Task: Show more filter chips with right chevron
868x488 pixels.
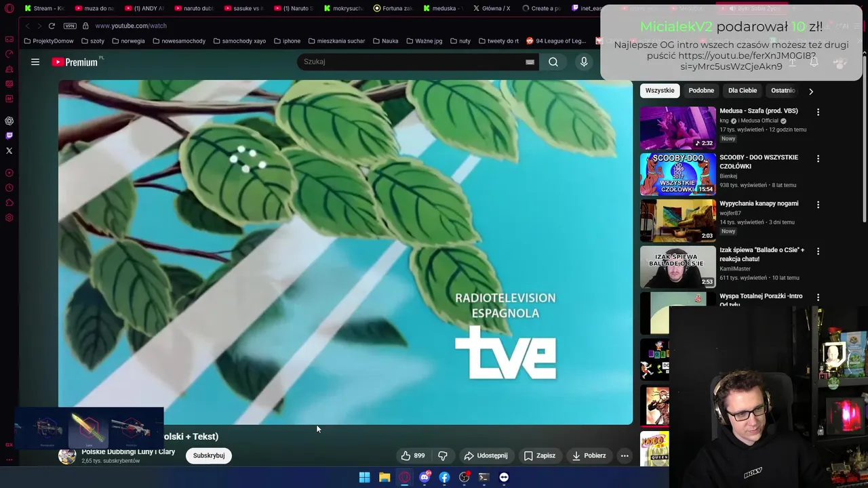Action: coord(810,91)
